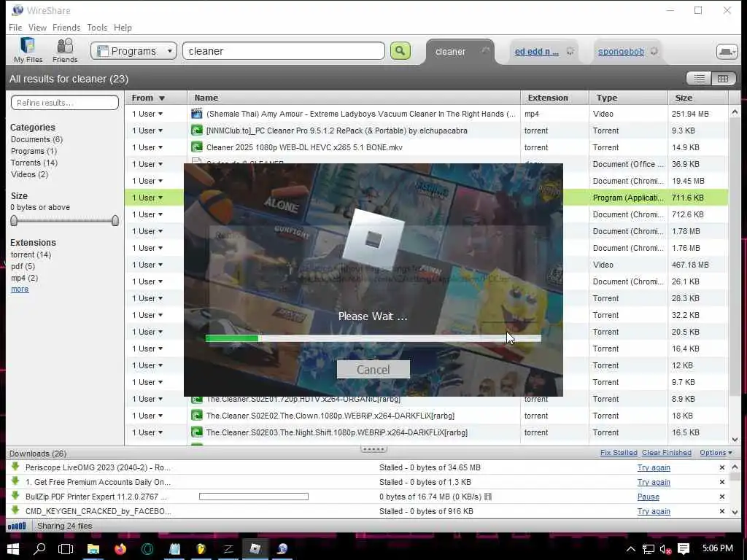
Task: Click download arrow icon for CMD_KEYGEN_CRACKED
Action: [15, 510]
